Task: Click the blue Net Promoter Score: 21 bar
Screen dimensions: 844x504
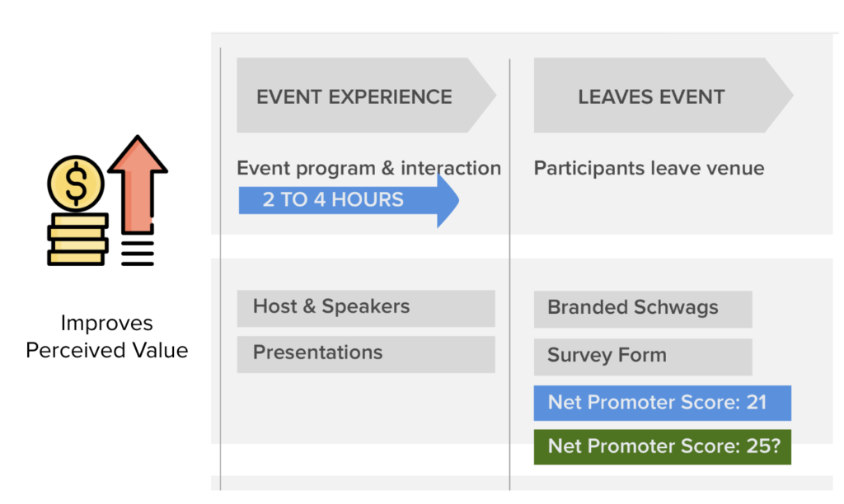Action: click(663, 403)
